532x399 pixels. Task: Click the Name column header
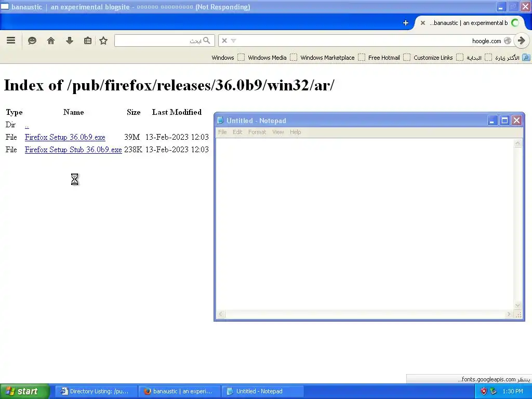tap(74, 112)
